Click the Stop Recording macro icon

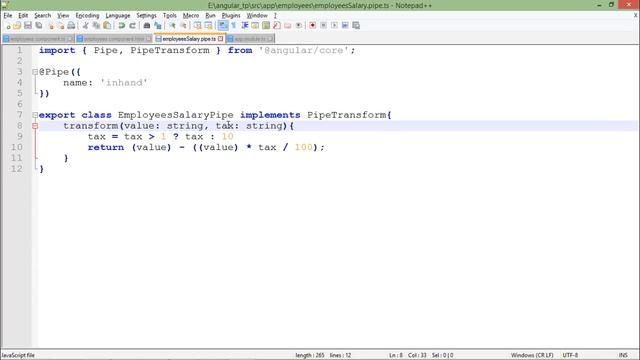point(323,26)
